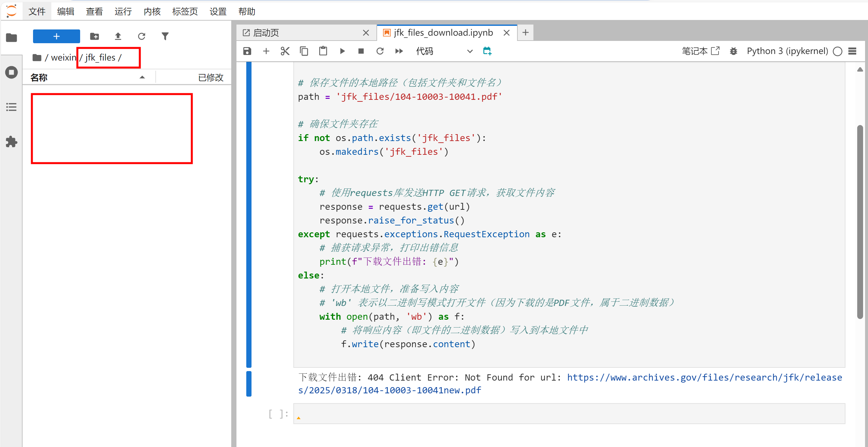
Task: Click into the empty code cell input
Action: click(569, 414)
